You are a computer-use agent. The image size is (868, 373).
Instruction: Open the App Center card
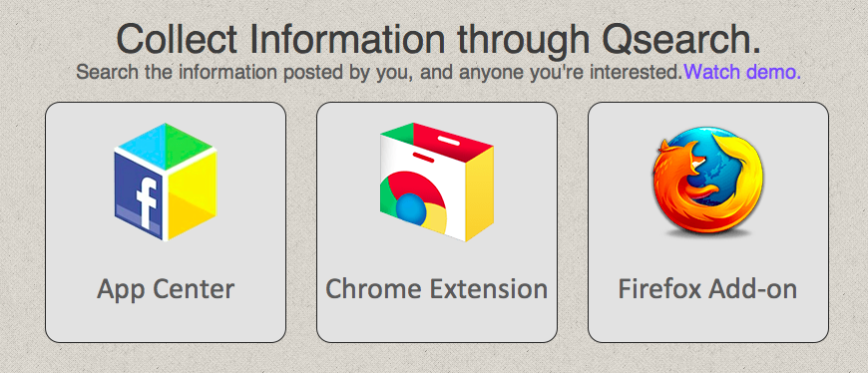pos(166,222)
